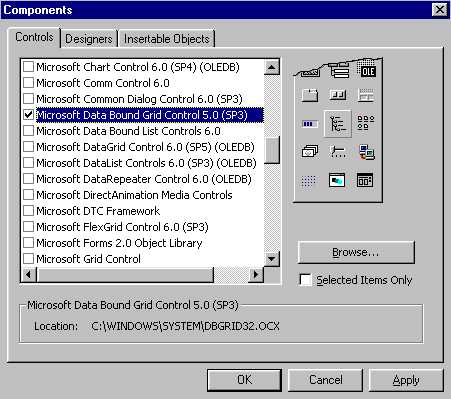Click the horizontal scrollbar thumb

[125, 275]
